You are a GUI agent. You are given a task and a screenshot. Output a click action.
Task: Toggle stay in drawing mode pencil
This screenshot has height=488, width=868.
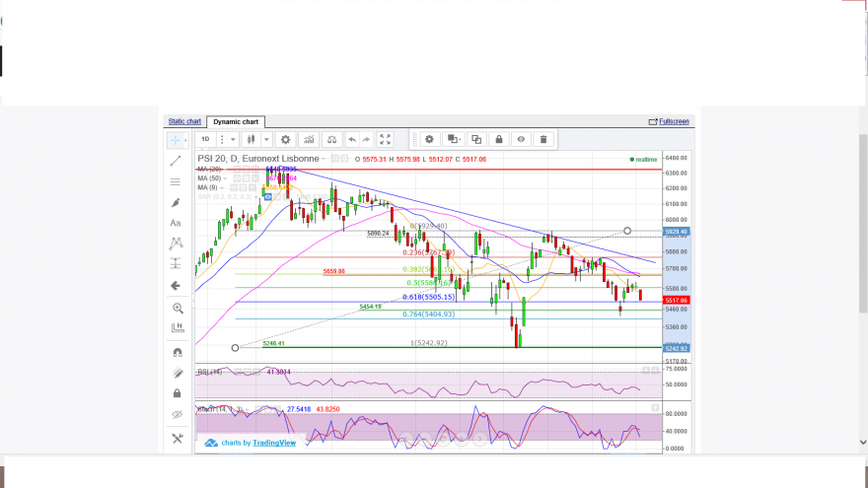click(x=178, y=373)
